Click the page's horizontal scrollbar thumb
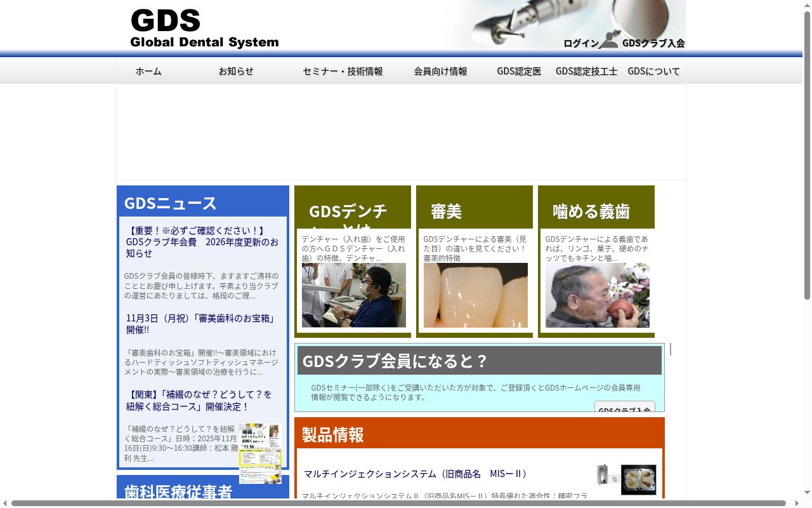Image resolution: width=812 pixels, height=508 pixels. click(x=398, y=503)
